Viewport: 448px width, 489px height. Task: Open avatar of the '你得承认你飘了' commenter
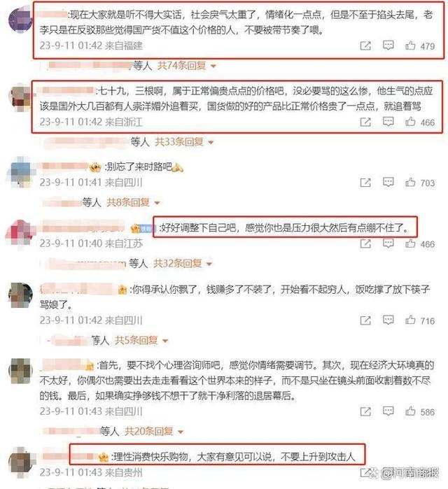tap(20, 295)
